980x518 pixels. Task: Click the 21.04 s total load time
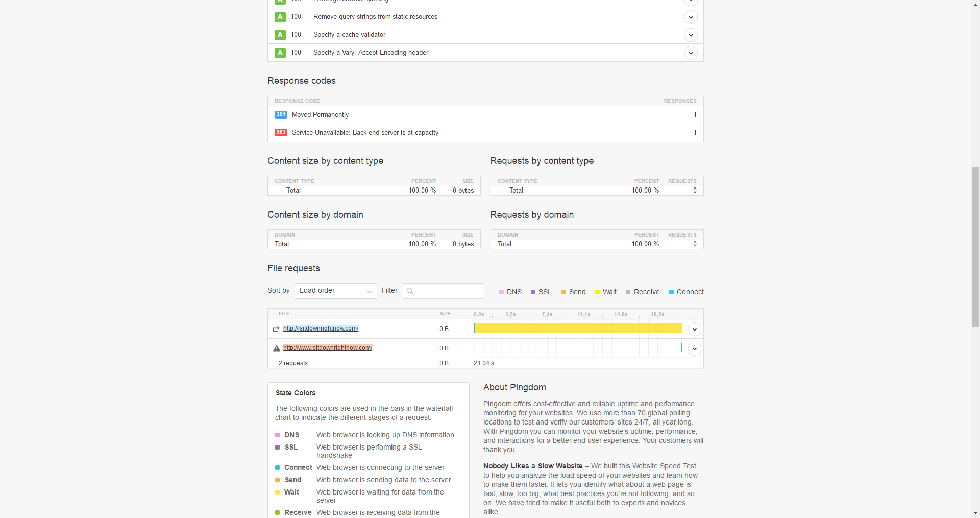click(x=483, y=363)
